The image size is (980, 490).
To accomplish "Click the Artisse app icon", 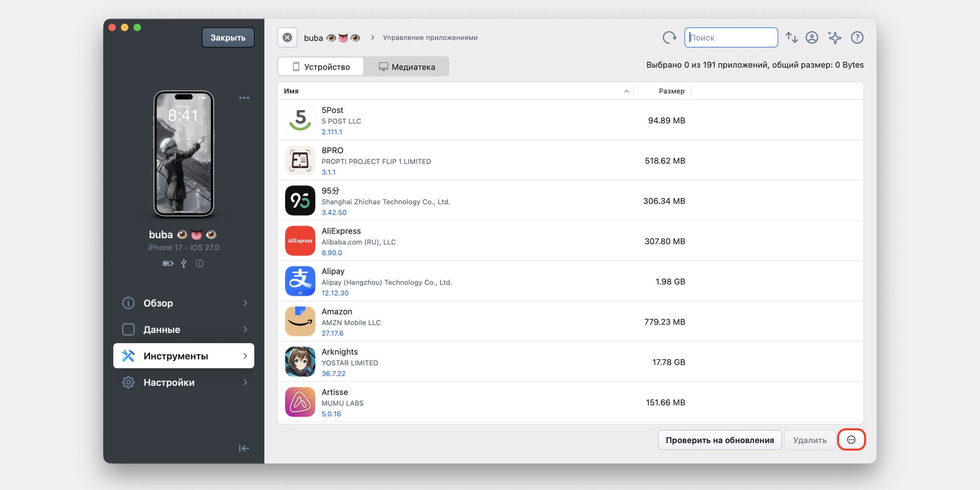I will [x=300, y=402].
